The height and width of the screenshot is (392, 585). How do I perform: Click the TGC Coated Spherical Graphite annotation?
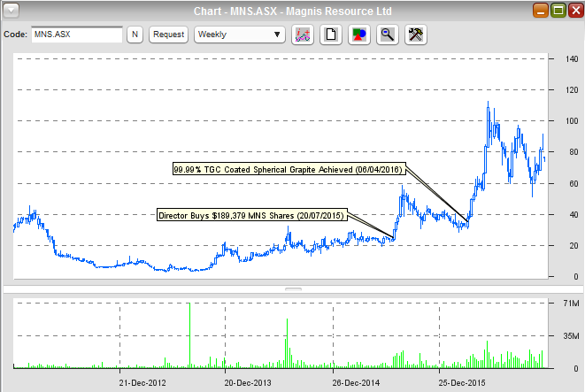click(x=289, y=169)
